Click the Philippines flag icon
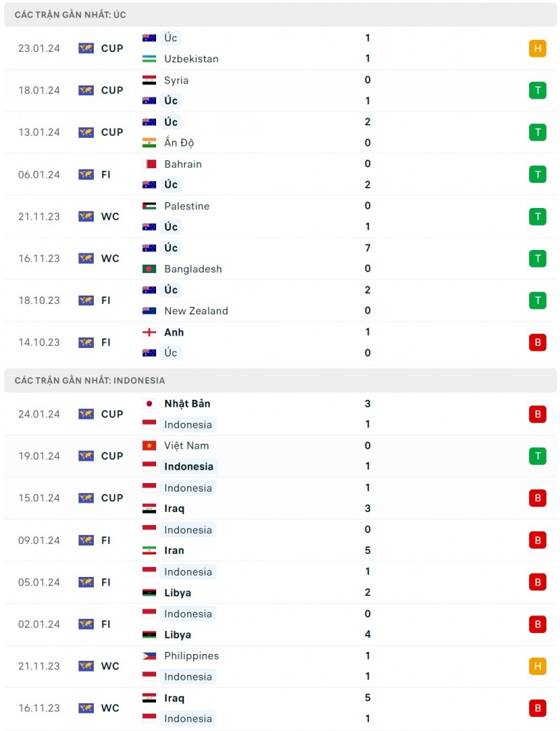This screenshot has height=731, width=560. (149, 656)
